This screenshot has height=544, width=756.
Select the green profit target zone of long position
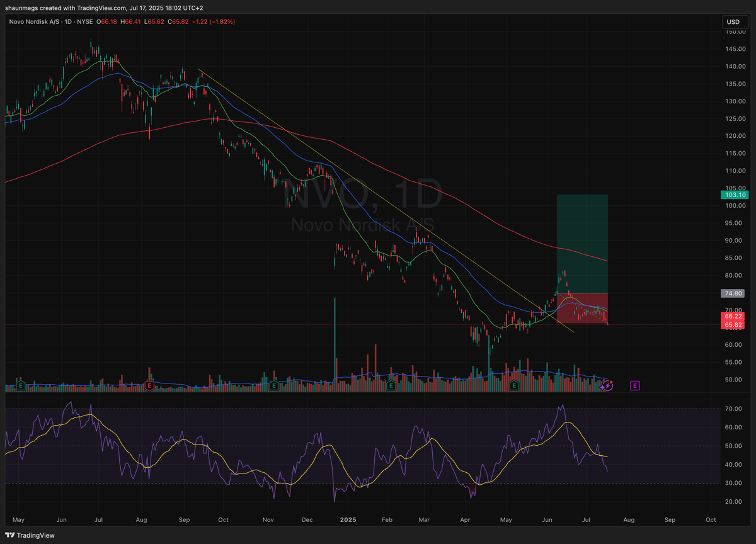pos(581,244)
